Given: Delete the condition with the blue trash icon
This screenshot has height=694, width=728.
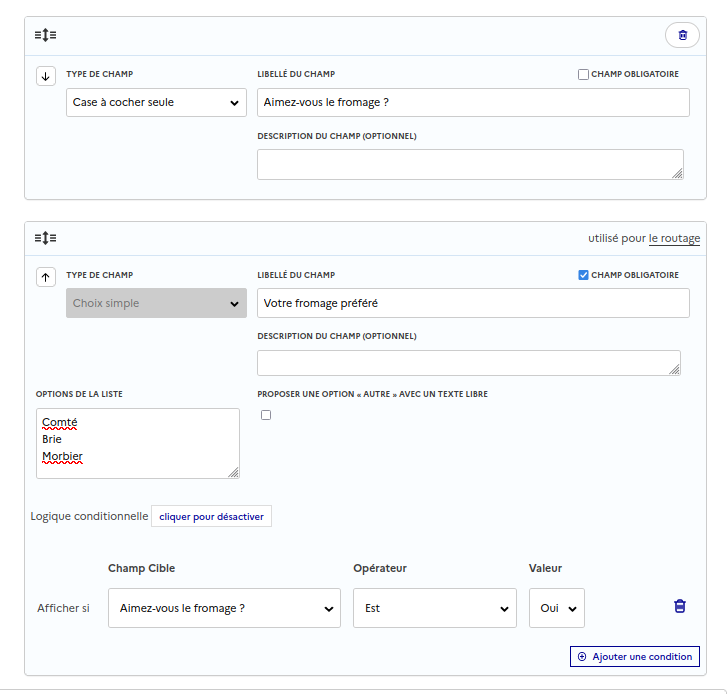Looking at the screenshot, I should click(x=680, y=607).
